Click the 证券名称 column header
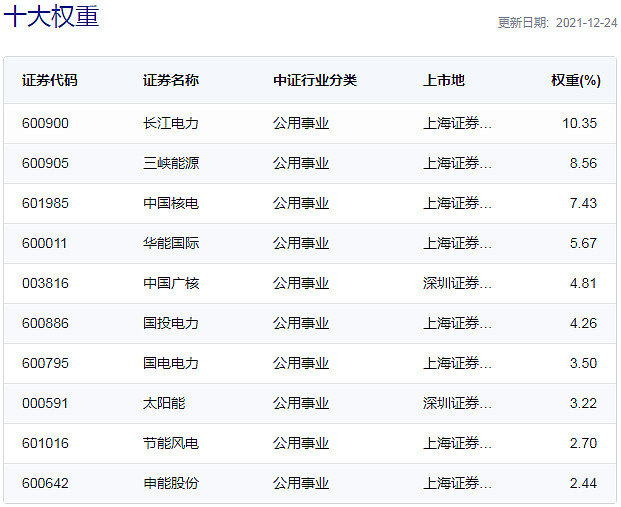 click(x=171, y=80)
